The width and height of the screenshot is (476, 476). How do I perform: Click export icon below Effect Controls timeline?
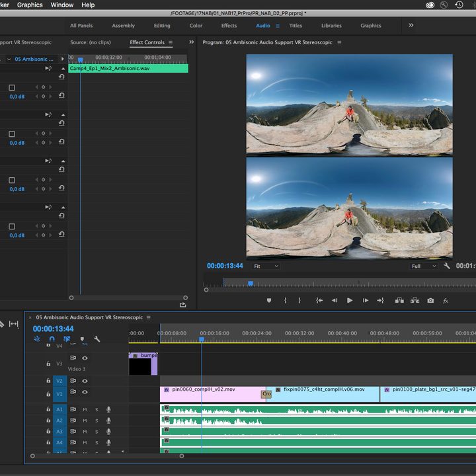pyautogui.click(x=182, y=305)
